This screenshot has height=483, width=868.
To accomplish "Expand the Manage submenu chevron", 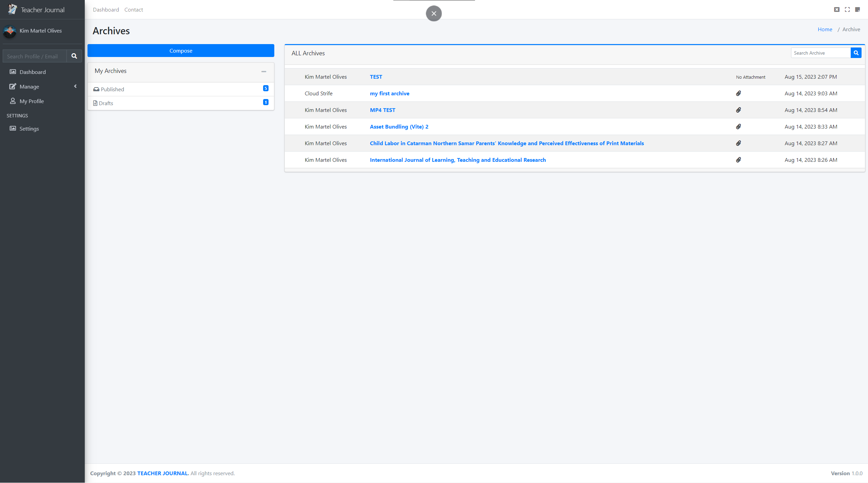I will (x=75, y=86).
